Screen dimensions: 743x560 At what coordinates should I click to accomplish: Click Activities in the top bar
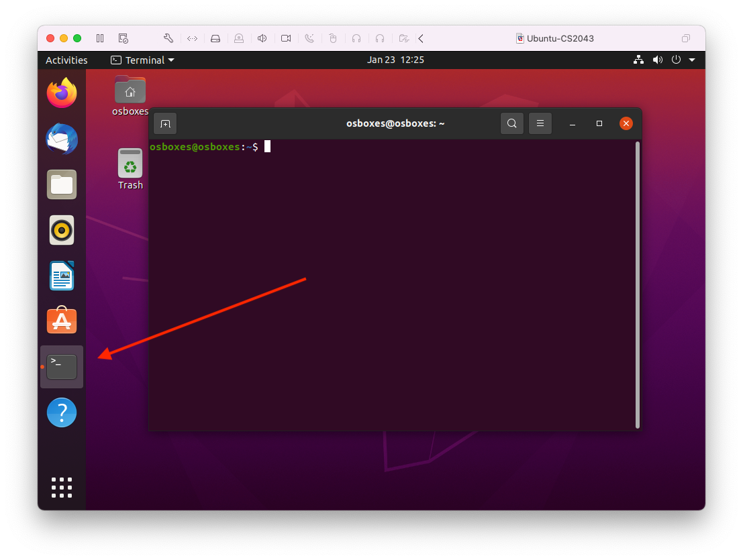point(66,60)
